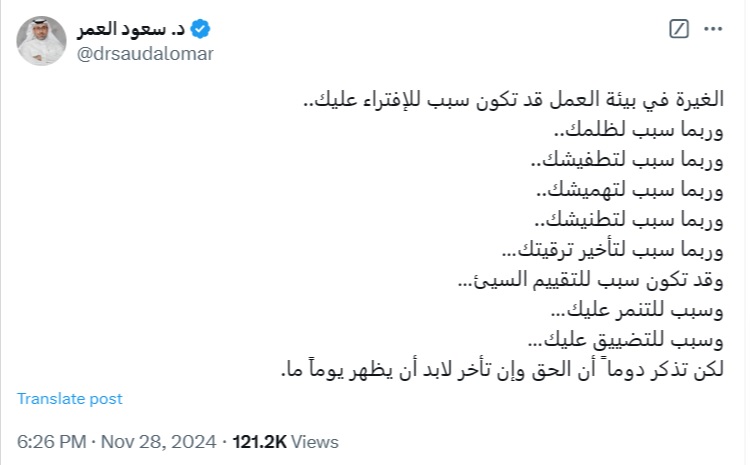Click the blue verified badge

tap(200, 29)
